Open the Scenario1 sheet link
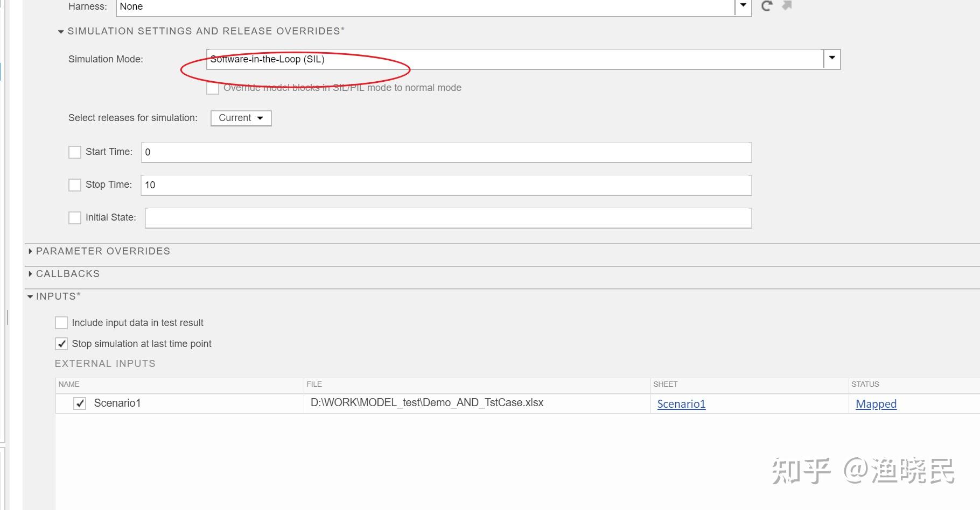Viewport: 980px width, 510px height. coord(681,404)
